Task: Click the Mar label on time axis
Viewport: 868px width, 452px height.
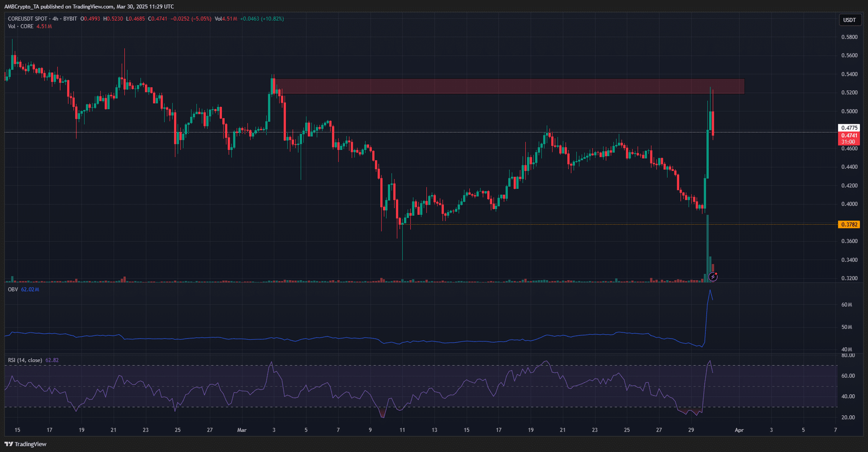Action: coord(242,430)
